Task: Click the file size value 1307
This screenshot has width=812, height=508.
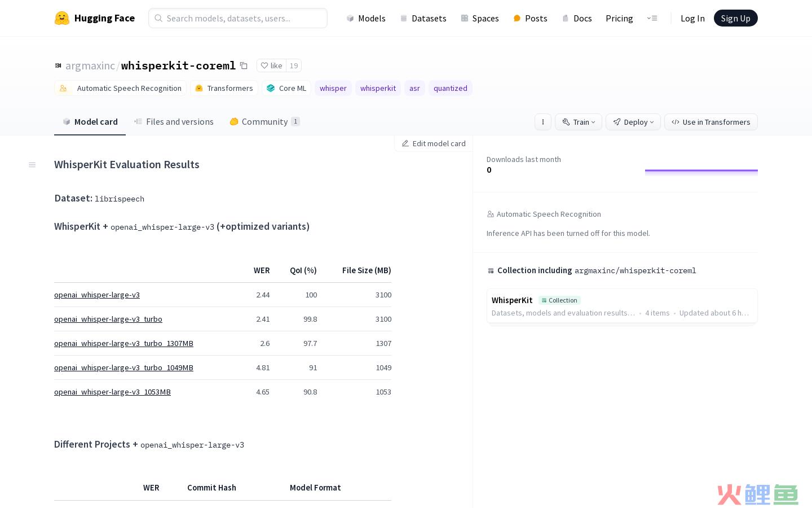Action: click(x=383, y=343)
